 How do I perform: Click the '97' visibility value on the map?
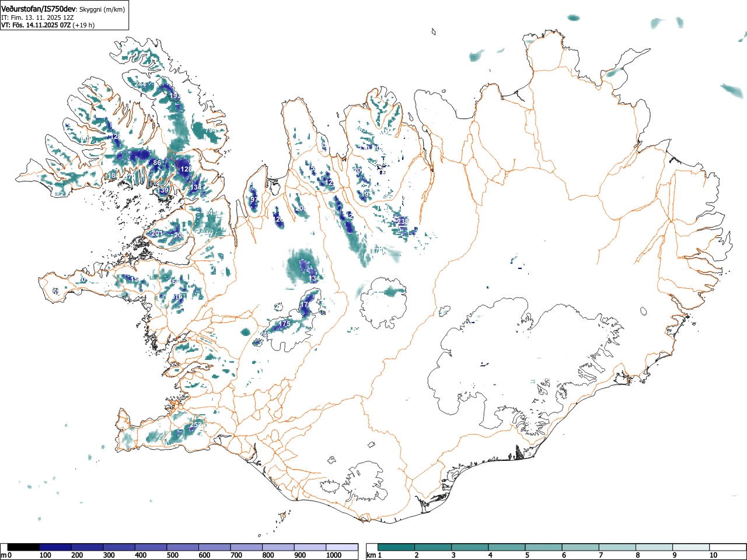pyautogui.click(x=254, y=199)
